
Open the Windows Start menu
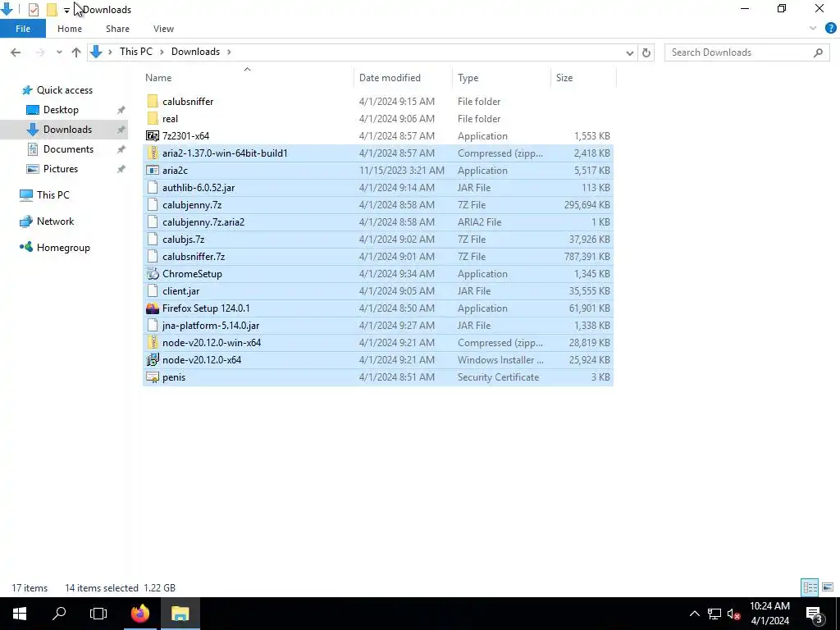(x=20, y=614)
